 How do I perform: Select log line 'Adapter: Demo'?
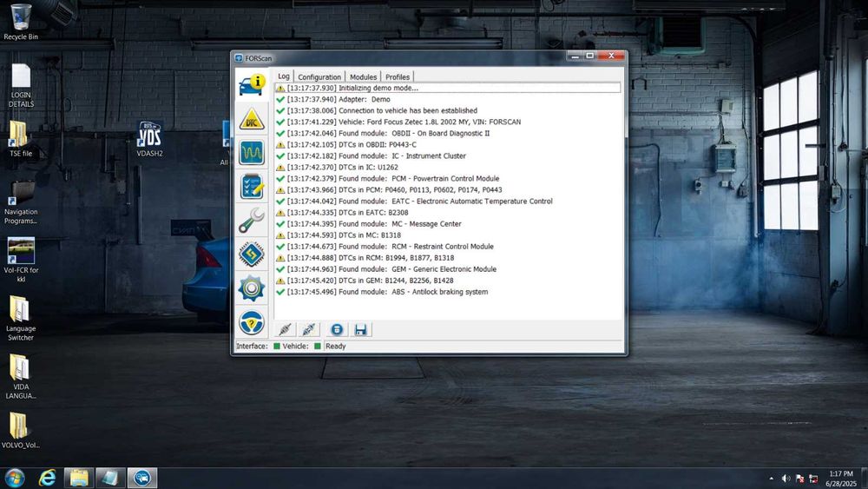point(447,99)
